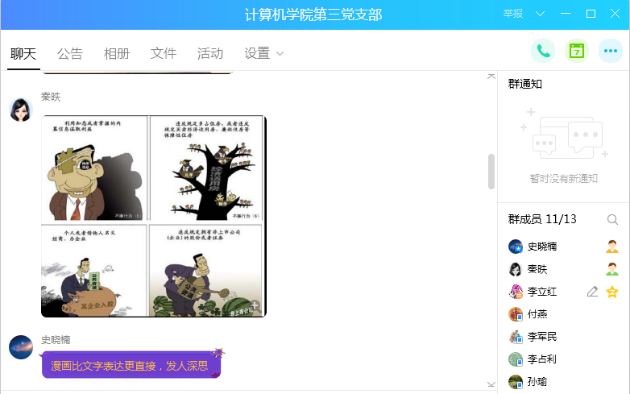Click the chat vertical scrollbar handle

[491, 171]
